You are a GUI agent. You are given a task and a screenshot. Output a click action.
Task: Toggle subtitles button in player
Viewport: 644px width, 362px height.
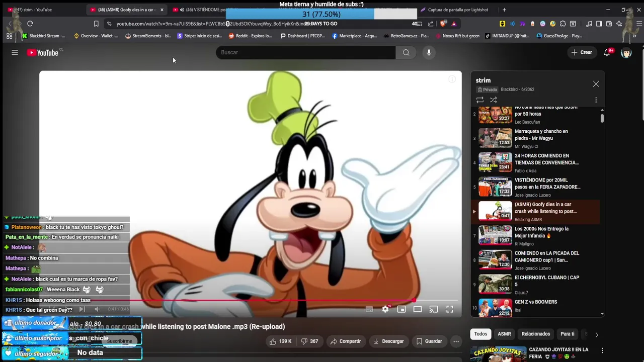point(369,309)
